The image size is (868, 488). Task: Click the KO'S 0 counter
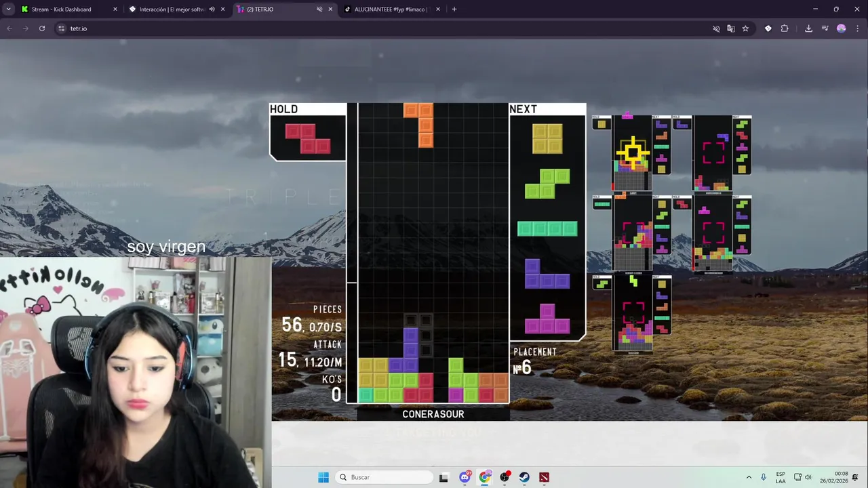[x=332, y=388]
